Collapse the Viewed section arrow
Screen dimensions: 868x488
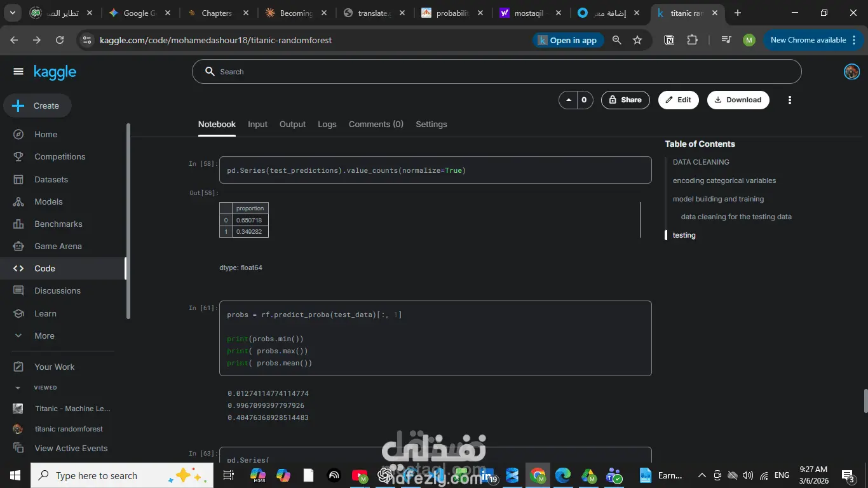(18, 388)
